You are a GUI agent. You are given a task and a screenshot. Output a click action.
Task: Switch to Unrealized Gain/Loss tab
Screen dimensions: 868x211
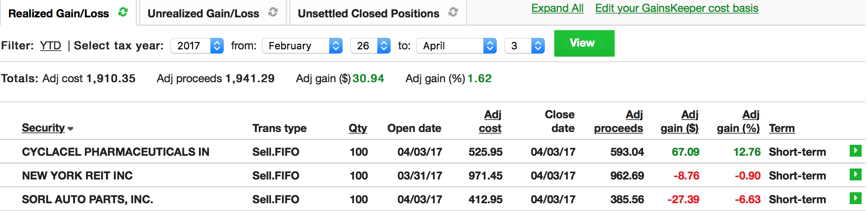(x=204, y=14)
